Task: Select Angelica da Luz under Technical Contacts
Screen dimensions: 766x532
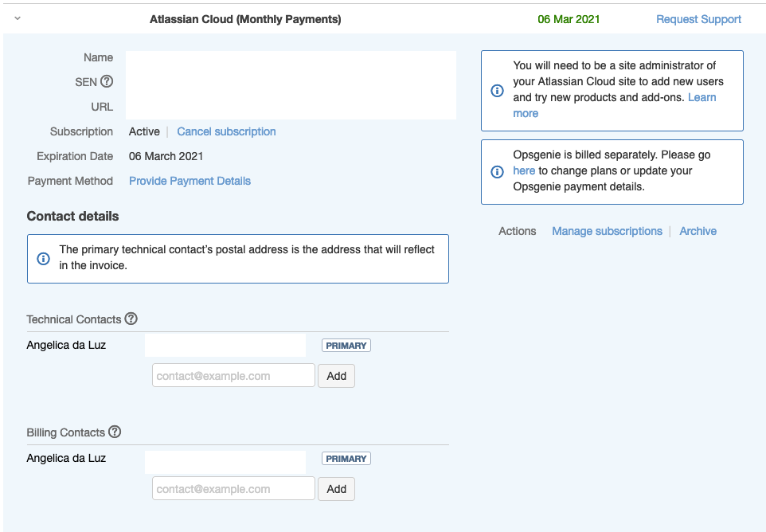Action: (x=66, y=345)
